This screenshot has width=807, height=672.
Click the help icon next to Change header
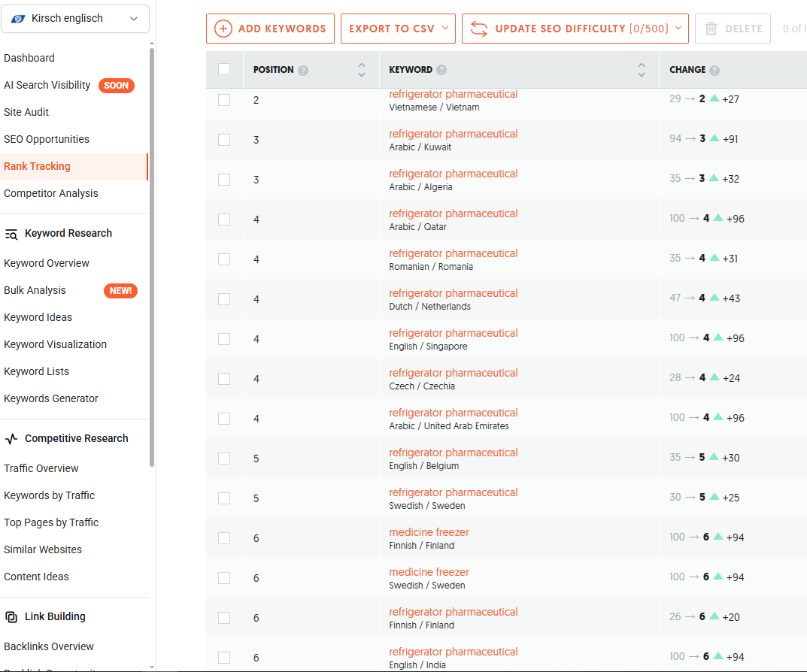[714, 71]
